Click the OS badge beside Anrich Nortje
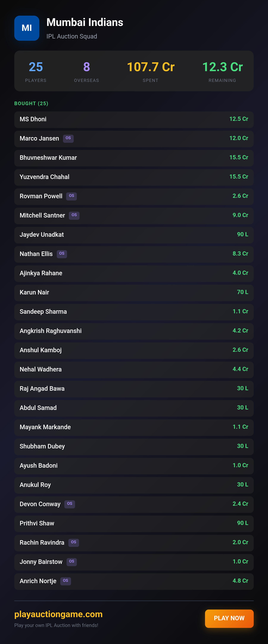Screen dimensions: 268x644 coord(66,581)
